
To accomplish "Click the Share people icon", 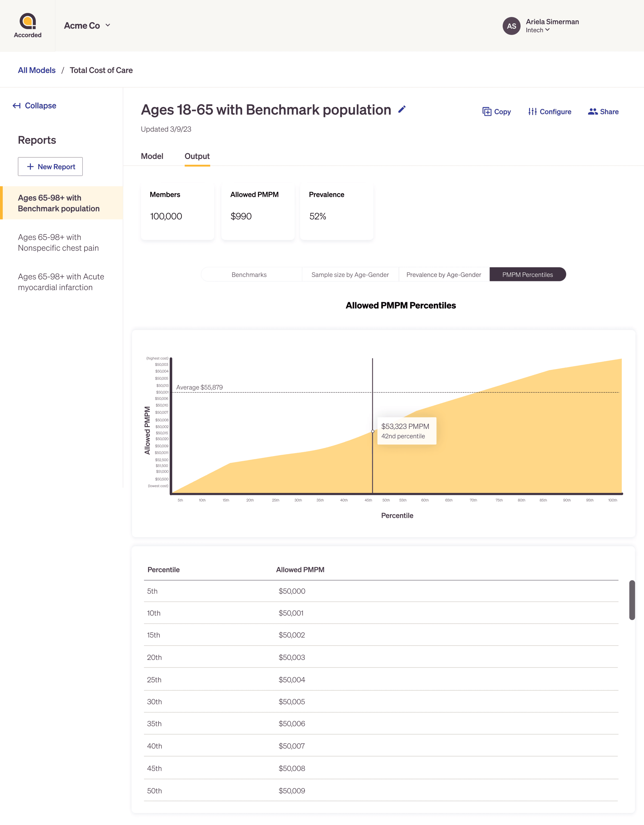I will pos(593,111).
